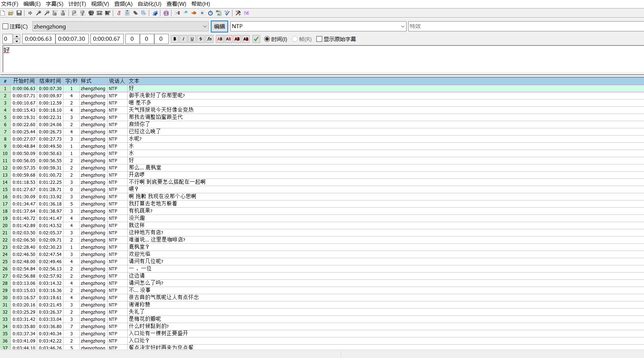
Task: Launch ASSDraw purple-haired girl icon
Action: coord(166,13)
